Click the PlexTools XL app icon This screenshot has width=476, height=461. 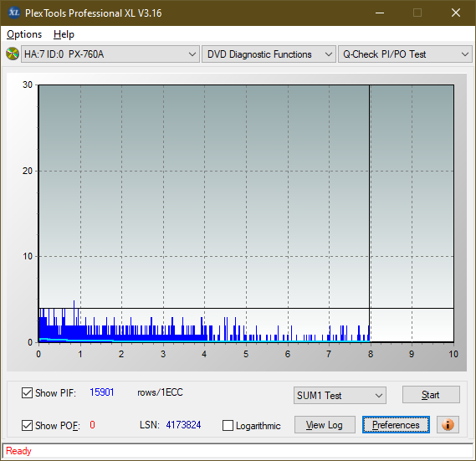click(14, 13)
